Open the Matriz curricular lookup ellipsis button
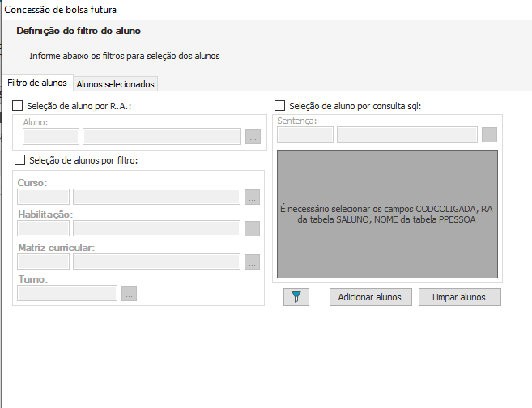Viewport: 532px width, 408px height. (x=253, y=261)
